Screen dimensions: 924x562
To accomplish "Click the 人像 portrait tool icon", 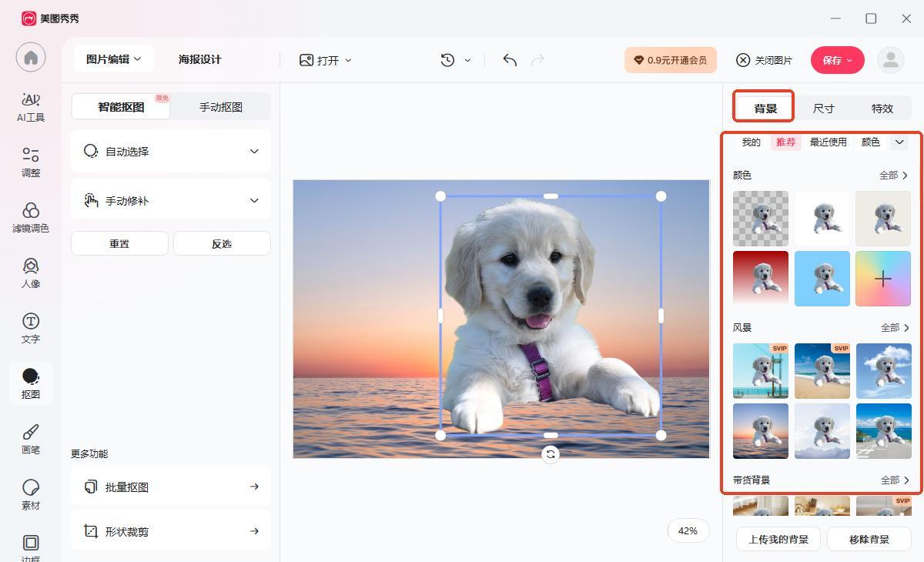I will (x=31, y=273).
